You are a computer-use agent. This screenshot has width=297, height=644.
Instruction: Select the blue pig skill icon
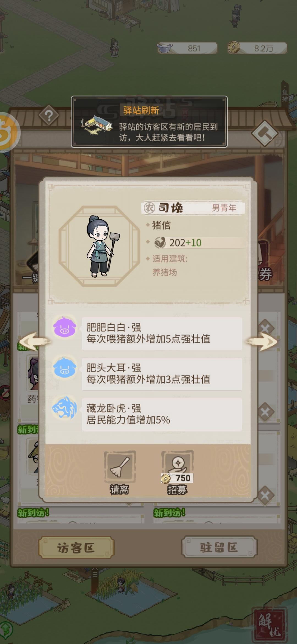pyautogui.click(x=65, y=368)
